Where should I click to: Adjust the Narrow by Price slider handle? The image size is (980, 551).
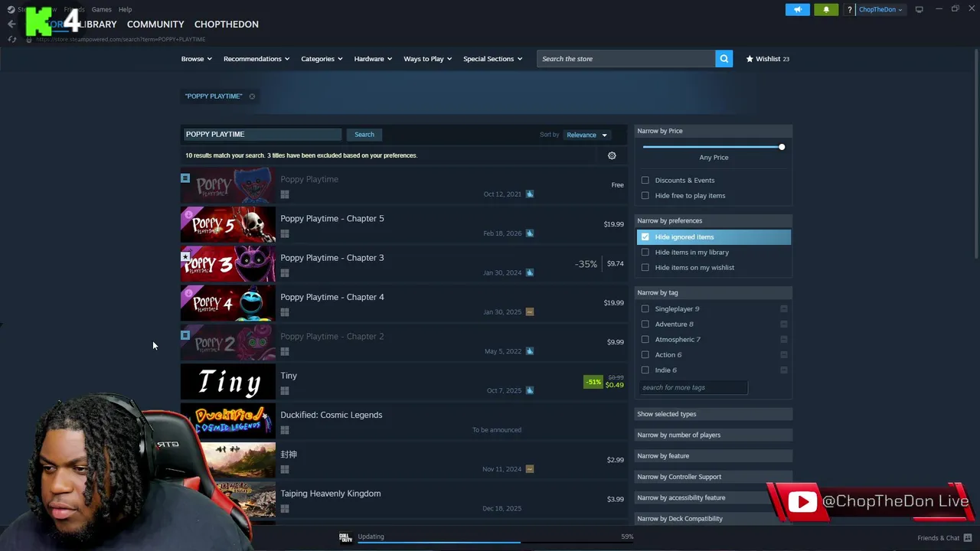click(781, 147)
